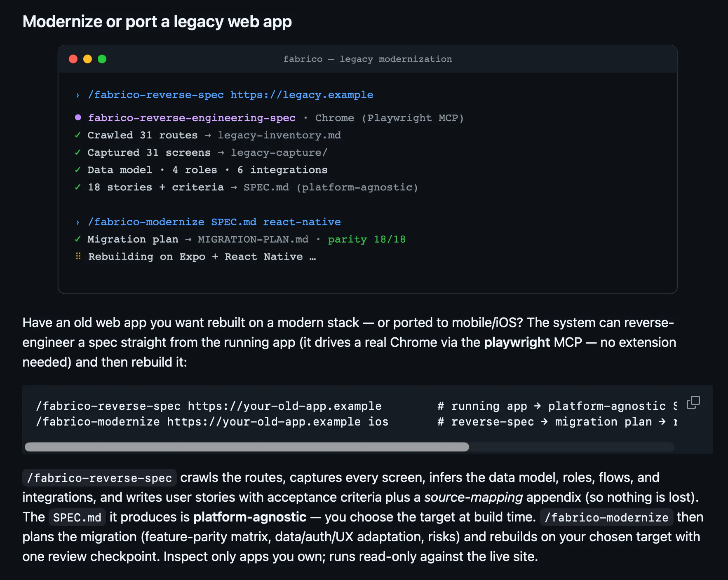Click the # running app comment in code block
This screenshot has height=580, width=728.
point(557,406)
